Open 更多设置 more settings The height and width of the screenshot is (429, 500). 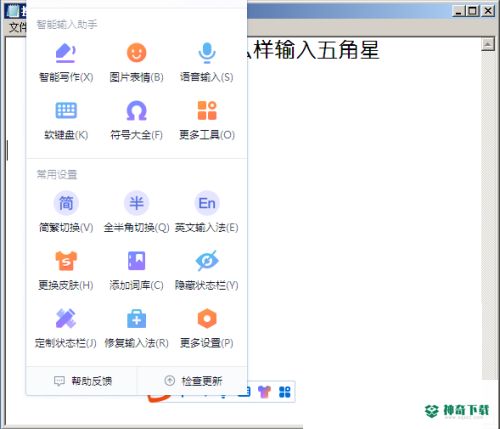[207, 328]
